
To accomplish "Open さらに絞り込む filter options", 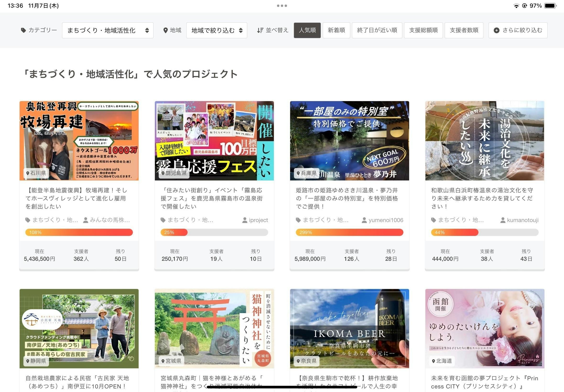I will click(x=518, y=30).
